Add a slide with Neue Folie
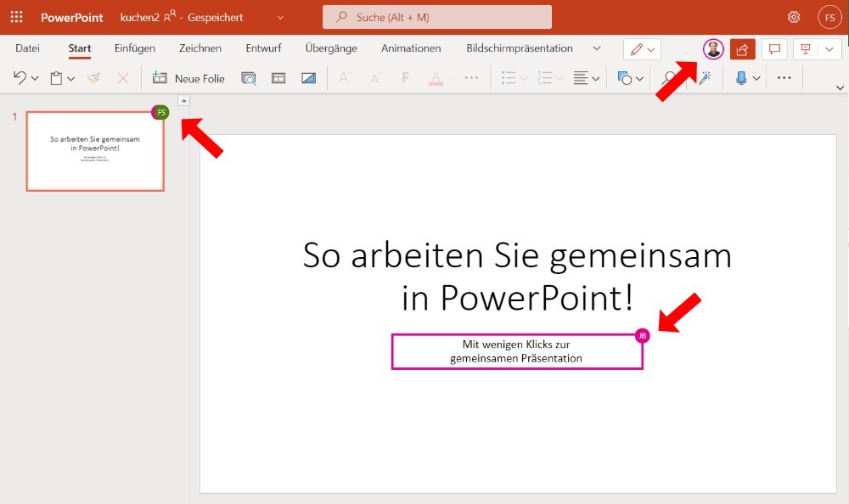The height and width of the screenshot is (504, 849). 188,78
